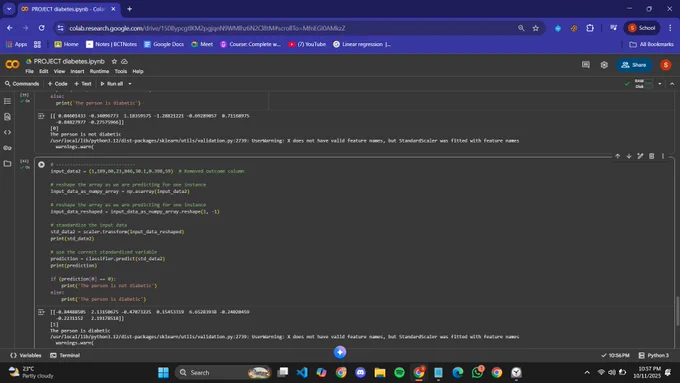Open Colab settings gear
The image size is (680, 383).
pos(604,65)
